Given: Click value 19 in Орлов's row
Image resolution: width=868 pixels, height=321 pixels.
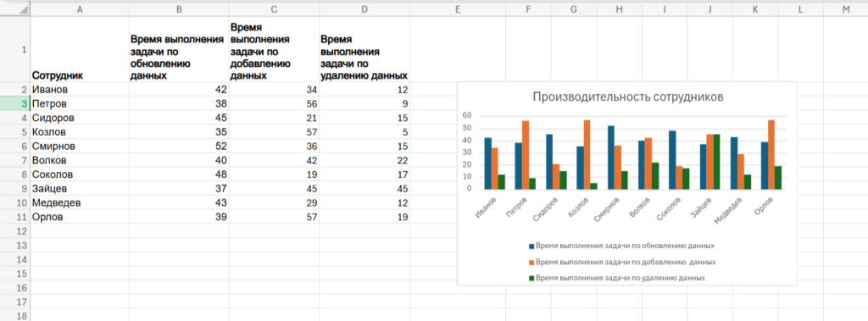Looking at the screenshot, I should pos(364,217).
